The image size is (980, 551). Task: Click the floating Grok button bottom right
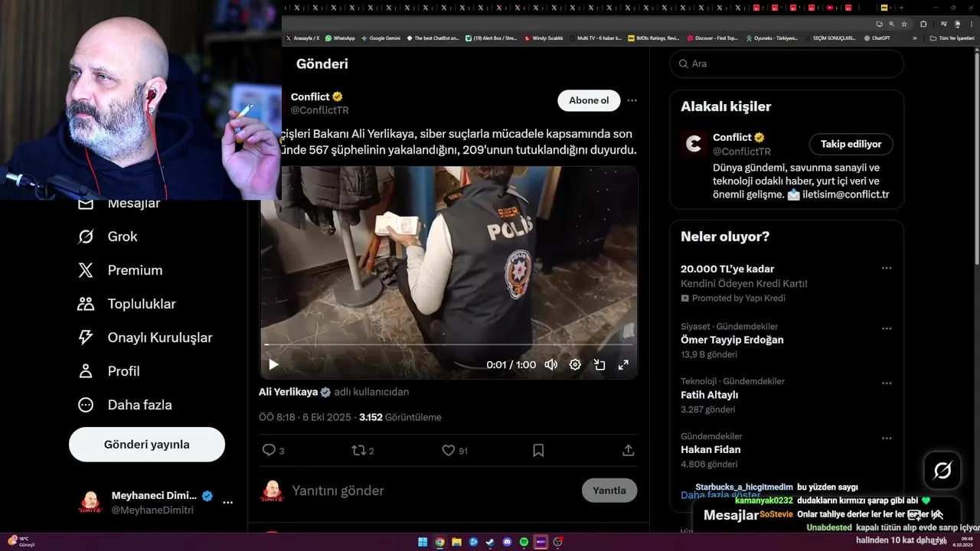[942, 471]
